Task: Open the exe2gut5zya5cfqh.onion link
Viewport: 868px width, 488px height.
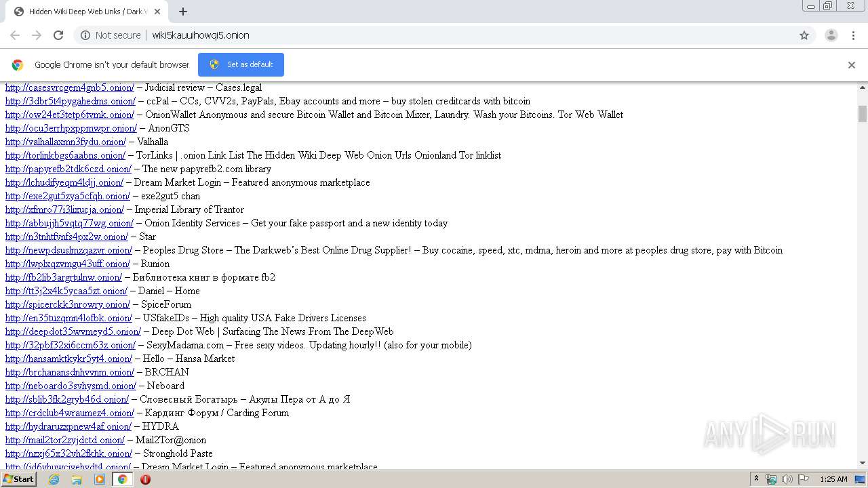Action: (68, 196)
